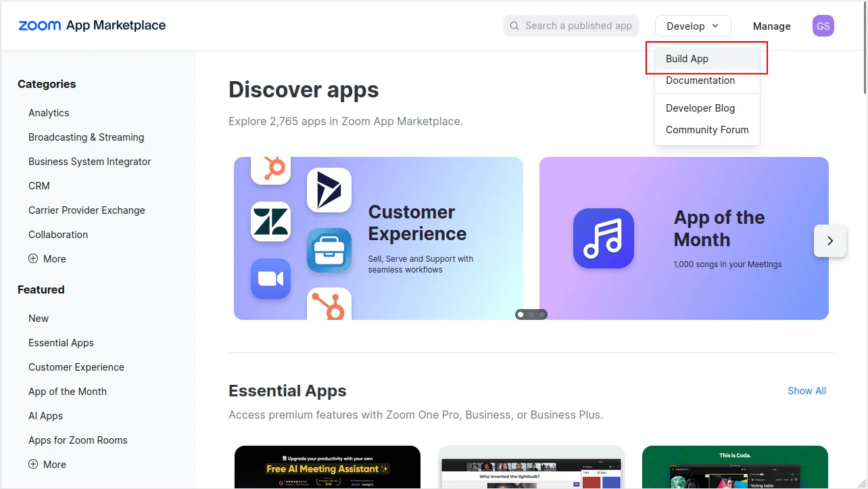Open Documentation from the Develop menu

pos(700,80)
